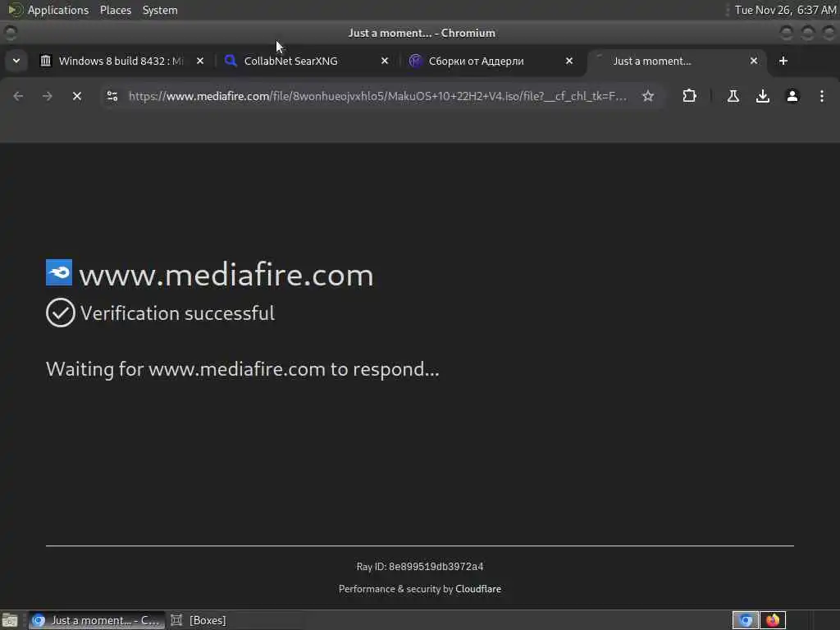
Task: Open a new tab with plus button
Action: coord(783,61)
